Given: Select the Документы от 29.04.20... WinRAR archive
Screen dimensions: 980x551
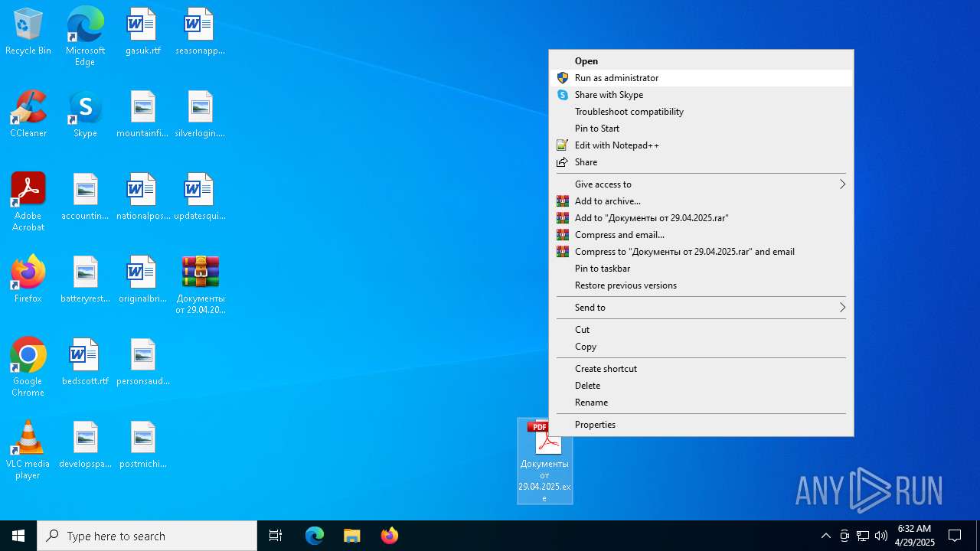Looking at the screenshot, I should click(200, 285).
